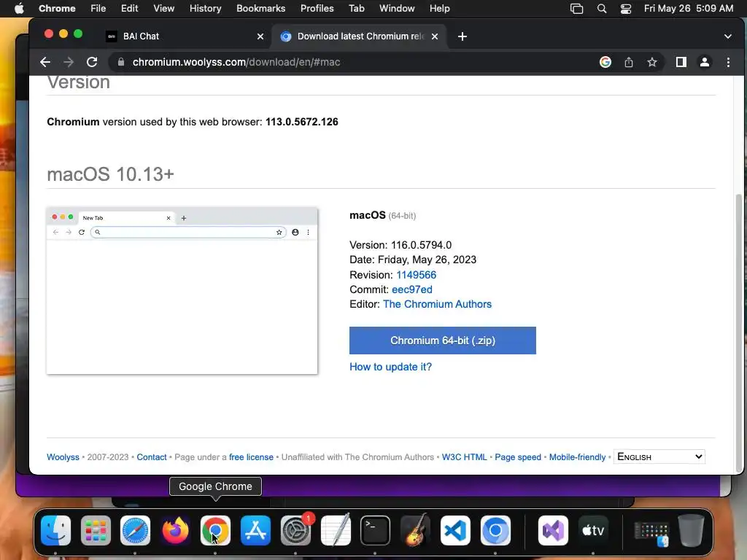This screenshot has height=560, width=747.
Task: Open the Help menu
Action: click(439, 9)
